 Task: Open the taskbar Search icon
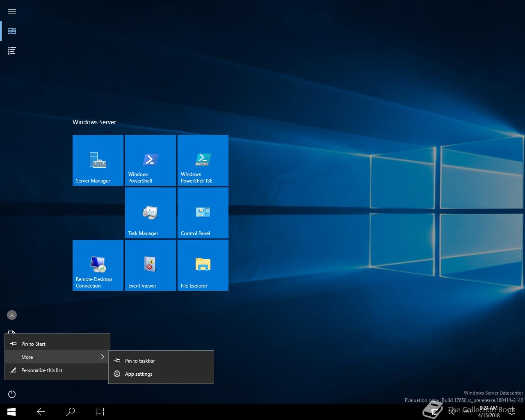71,411
